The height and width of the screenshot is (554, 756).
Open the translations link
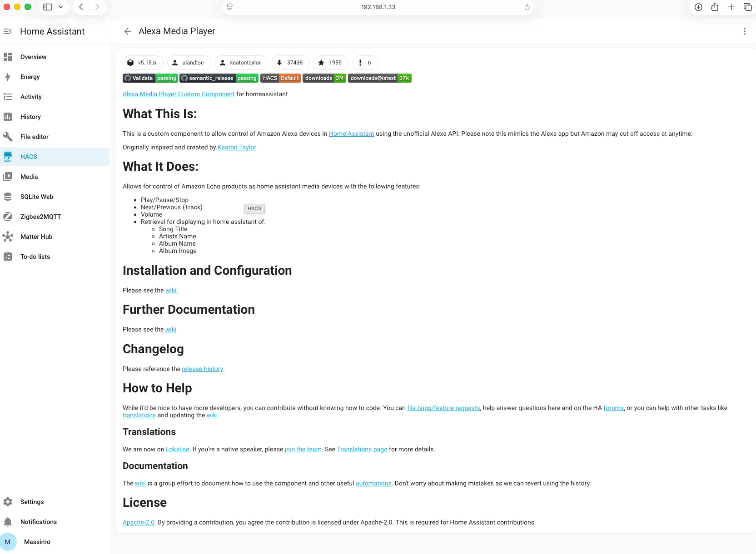click(x=139, y=415)
